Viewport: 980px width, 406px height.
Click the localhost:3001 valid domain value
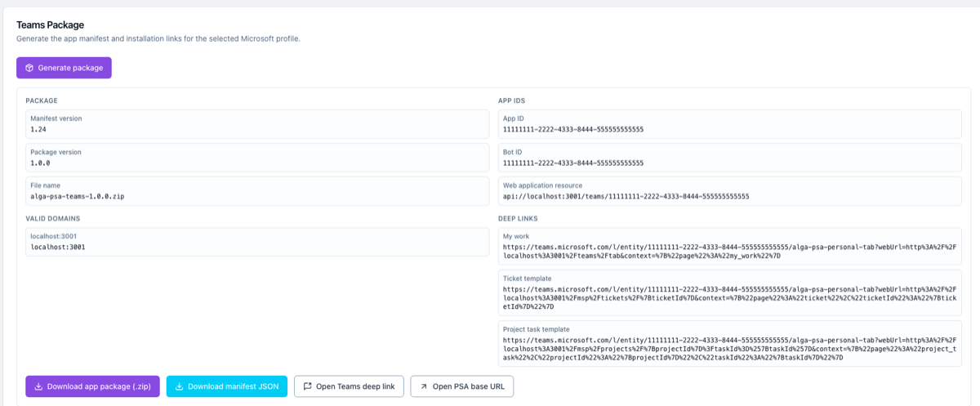(58, 246)
